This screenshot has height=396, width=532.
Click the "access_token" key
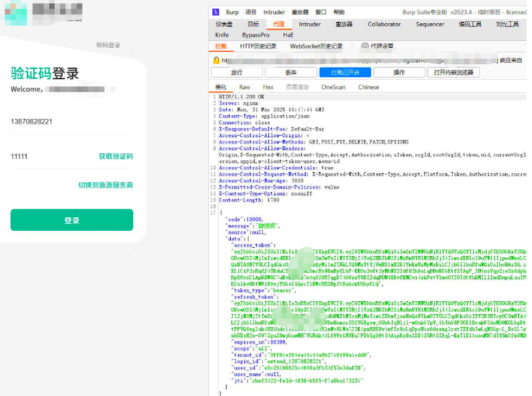[x=253, y=245]
